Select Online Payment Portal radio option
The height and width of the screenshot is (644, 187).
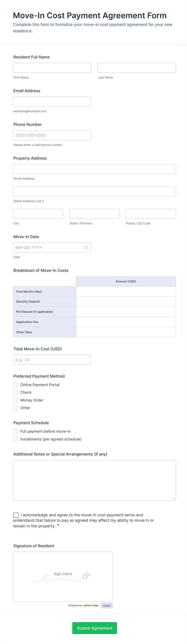coord(15,385)
